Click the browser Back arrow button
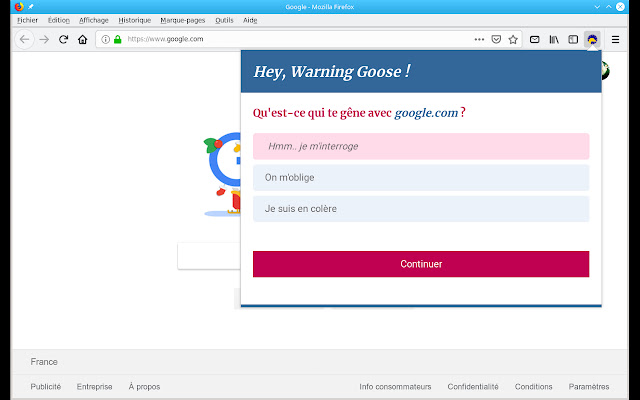 click(24, 40)
